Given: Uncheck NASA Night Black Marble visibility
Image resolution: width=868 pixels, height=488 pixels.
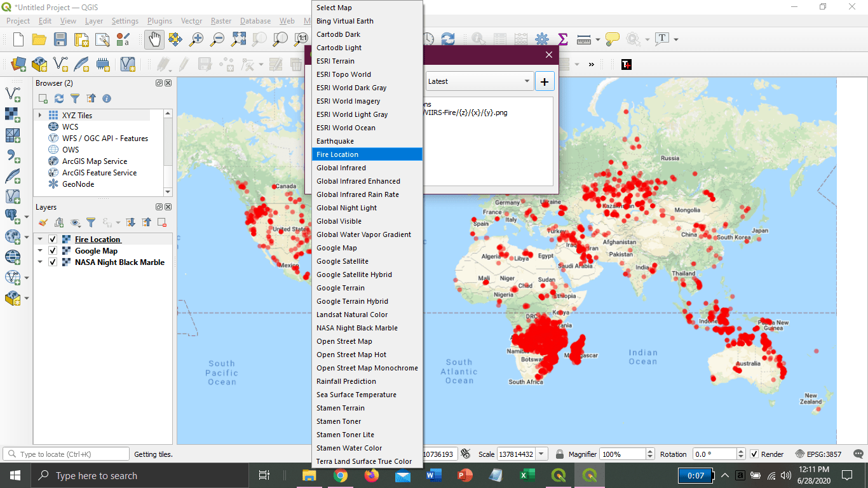Looking at the screenshot, I should [x=53, y=262].
